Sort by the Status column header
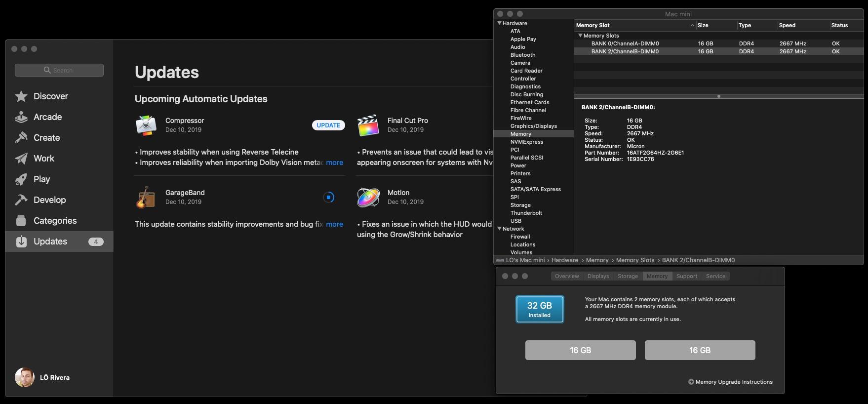This screenshot has height=404, width=868. (847, 25)
